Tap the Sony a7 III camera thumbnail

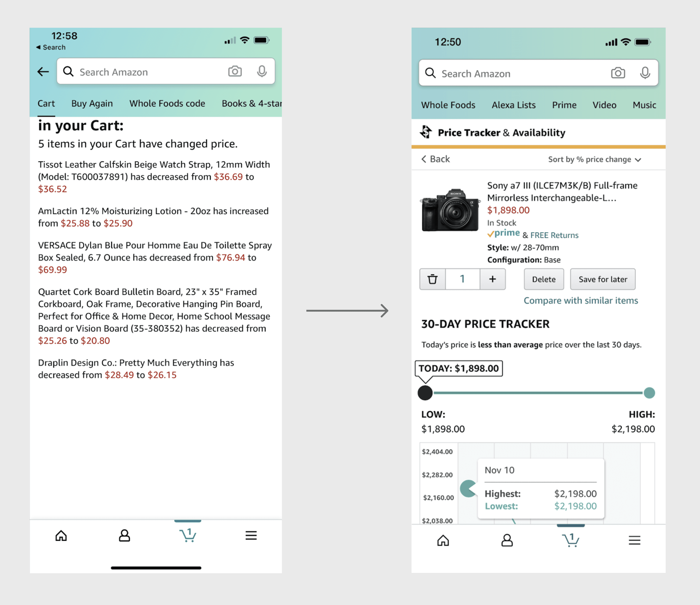point(450,210)
